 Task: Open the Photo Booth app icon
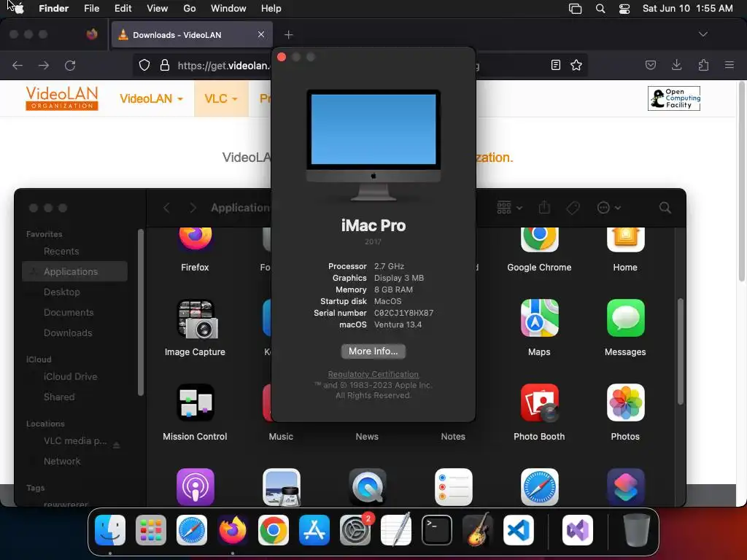tap(539, 402)
